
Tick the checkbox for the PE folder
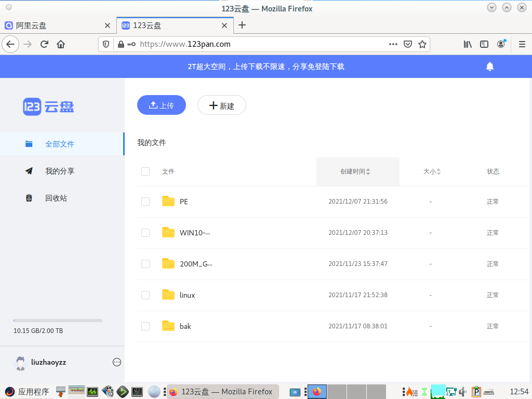tap(145, 202)
